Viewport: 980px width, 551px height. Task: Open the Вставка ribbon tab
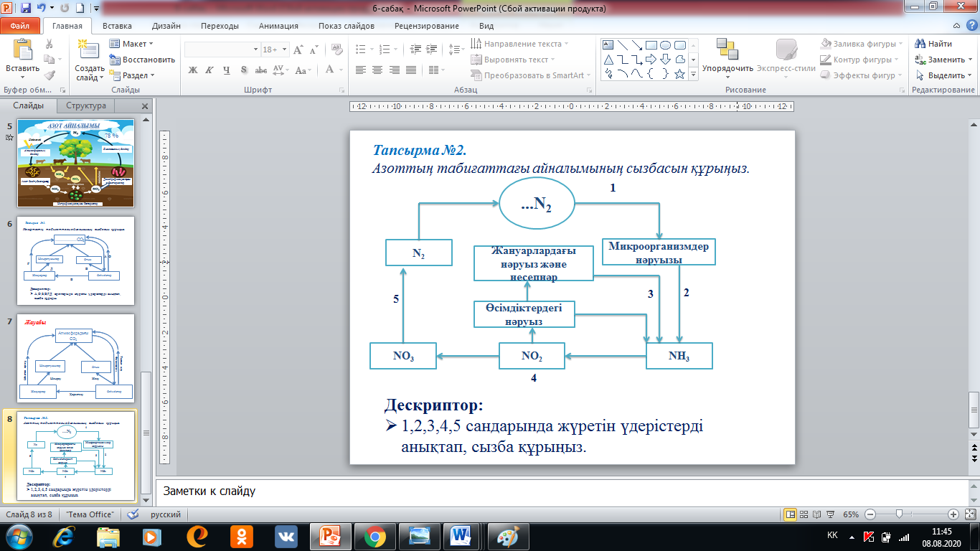click(117, 26)
